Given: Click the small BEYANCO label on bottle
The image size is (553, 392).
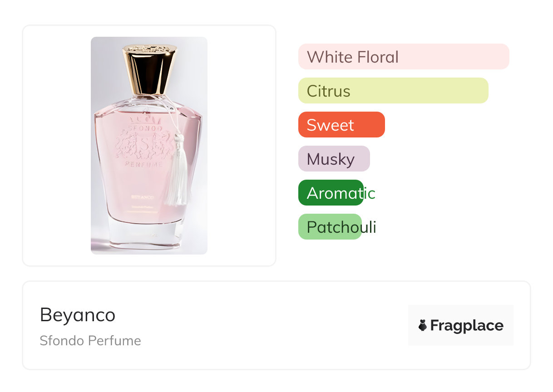Looking at the screenshot, I should [143, 197].
